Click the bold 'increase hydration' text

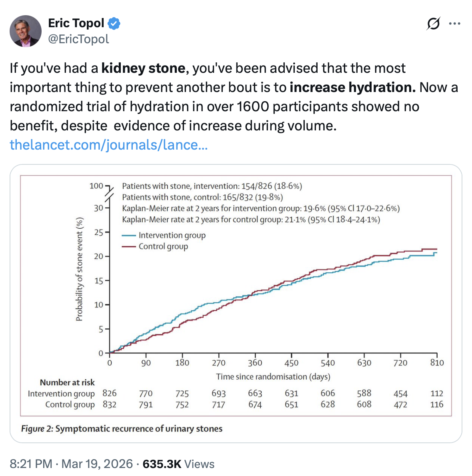[x=353, y=88]
